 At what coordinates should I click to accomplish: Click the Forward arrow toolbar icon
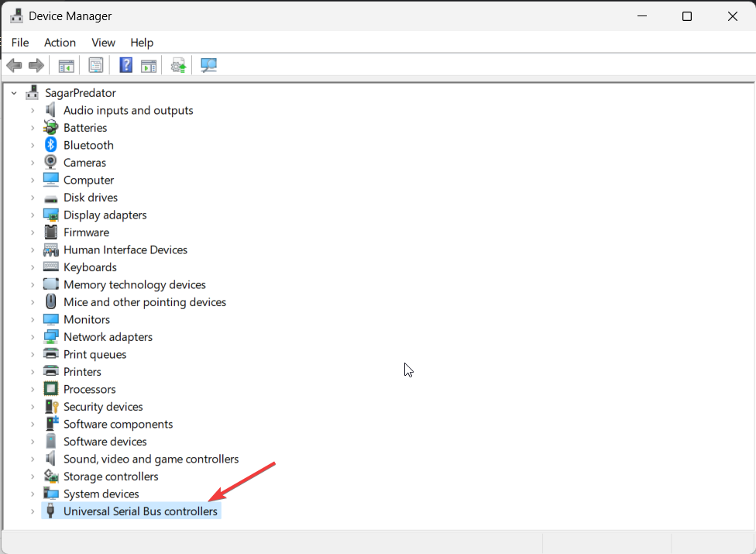[x=36, y=65]
